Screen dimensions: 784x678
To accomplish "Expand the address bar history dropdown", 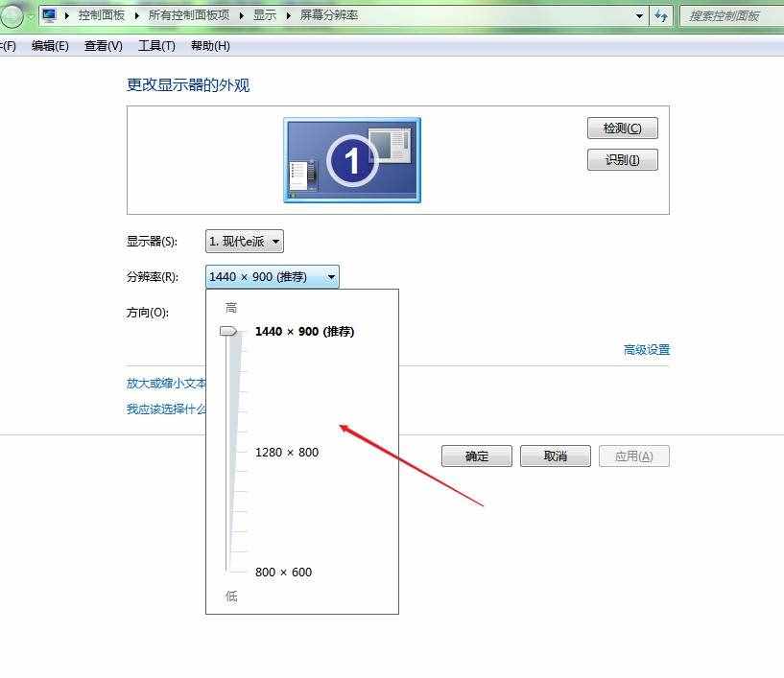I will (x=639, y=16).
